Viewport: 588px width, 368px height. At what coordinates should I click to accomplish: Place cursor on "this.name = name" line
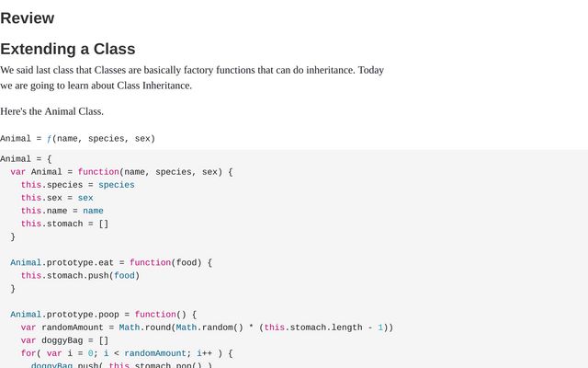coord(62,211)
